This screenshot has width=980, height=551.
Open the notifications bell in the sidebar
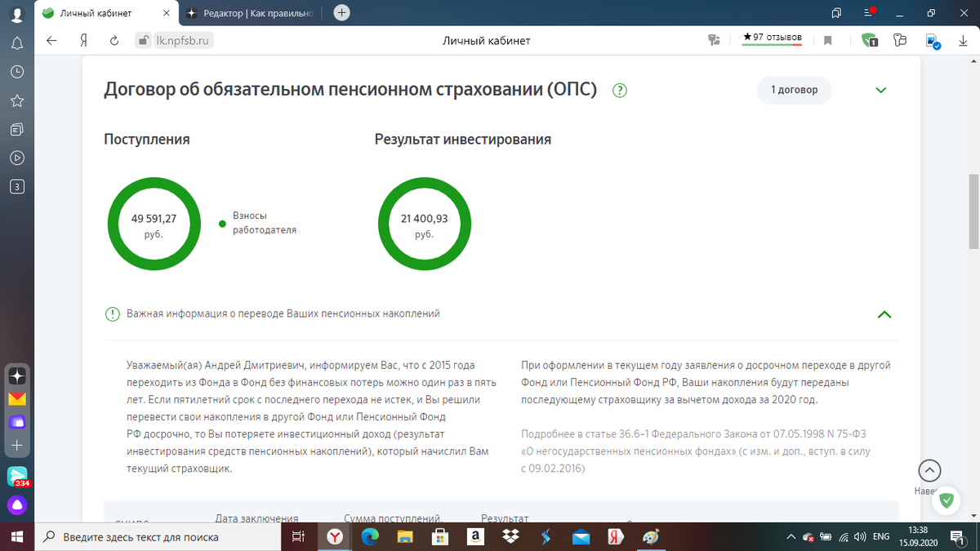(x=16, y=42)
